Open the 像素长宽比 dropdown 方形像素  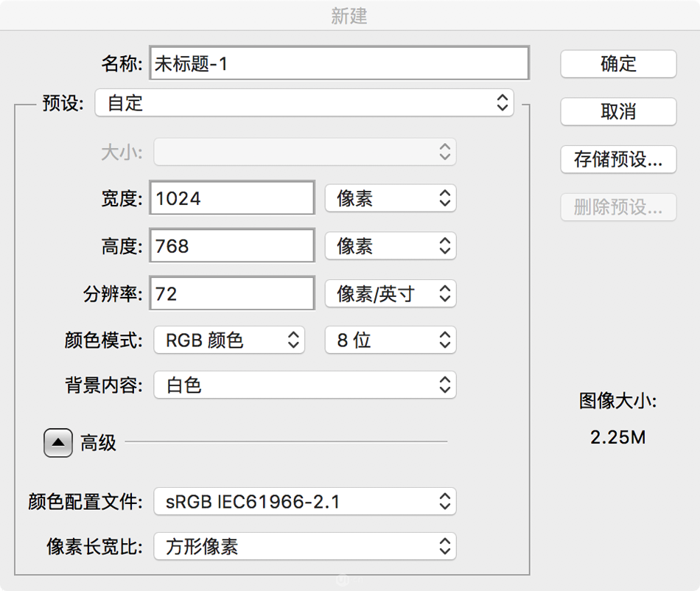coord(305,546)
